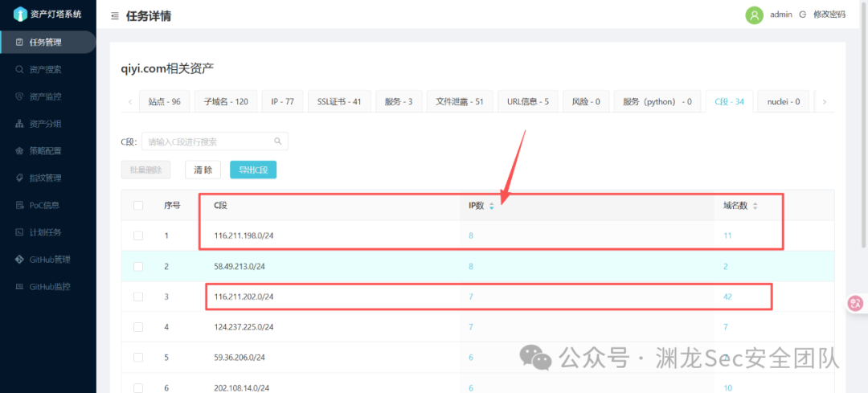The width and height of the screenshot is (868, 393).
Task: Open 任务管理 in the sidebar
Action: (48, 42)
